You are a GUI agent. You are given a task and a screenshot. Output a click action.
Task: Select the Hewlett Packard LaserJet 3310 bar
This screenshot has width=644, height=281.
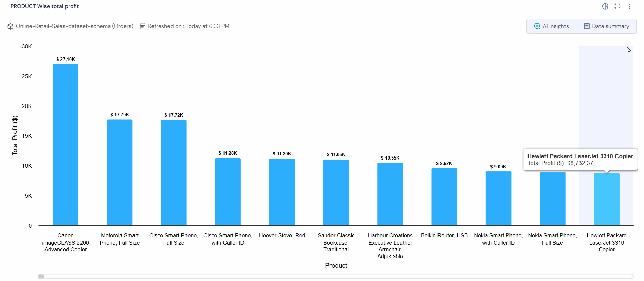(607, 199)
